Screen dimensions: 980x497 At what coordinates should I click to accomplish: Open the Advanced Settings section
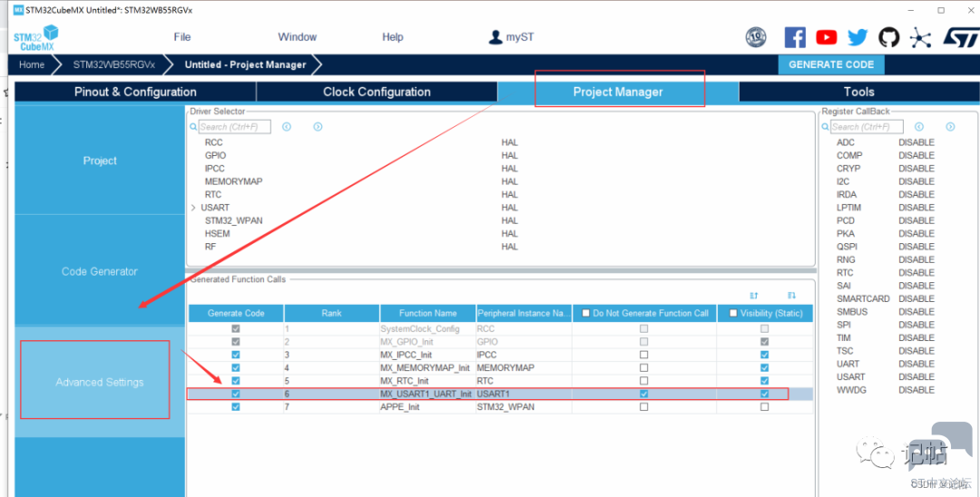100,382
